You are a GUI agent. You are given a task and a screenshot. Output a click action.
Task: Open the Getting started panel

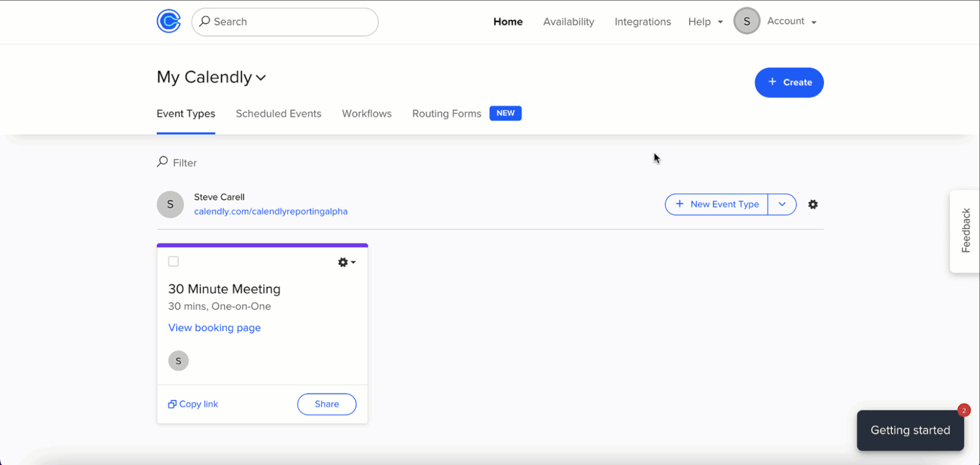click(x=910, y=431)
